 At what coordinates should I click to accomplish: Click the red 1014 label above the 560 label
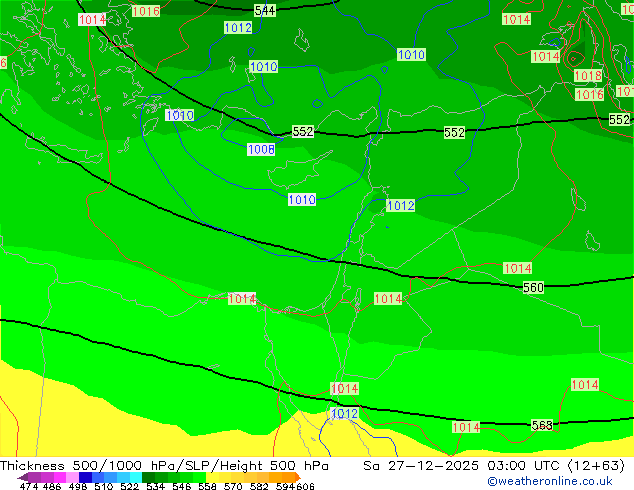[518, 268]
